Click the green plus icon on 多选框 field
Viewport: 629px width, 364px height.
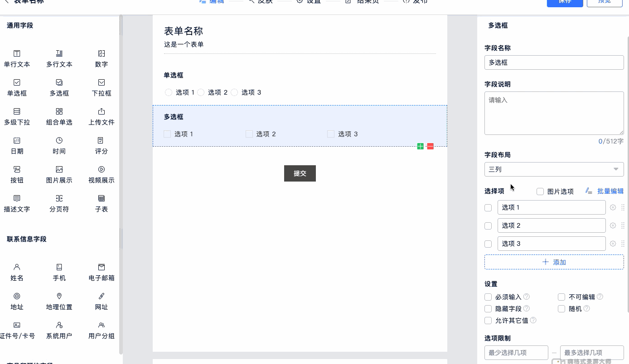pos(421,146)
